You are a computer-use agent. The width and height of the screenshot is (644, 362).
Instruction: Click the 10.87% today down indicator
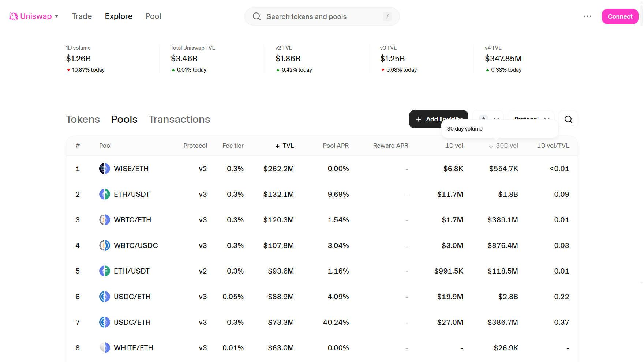pyautogui.click(x=86, y=70)
